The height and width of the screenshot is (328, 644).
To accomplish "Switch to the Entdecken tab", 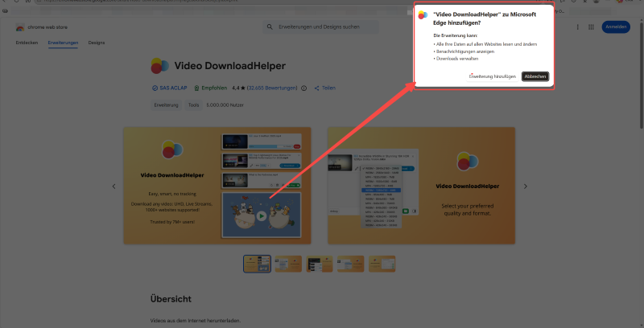I will coord(27,43).
